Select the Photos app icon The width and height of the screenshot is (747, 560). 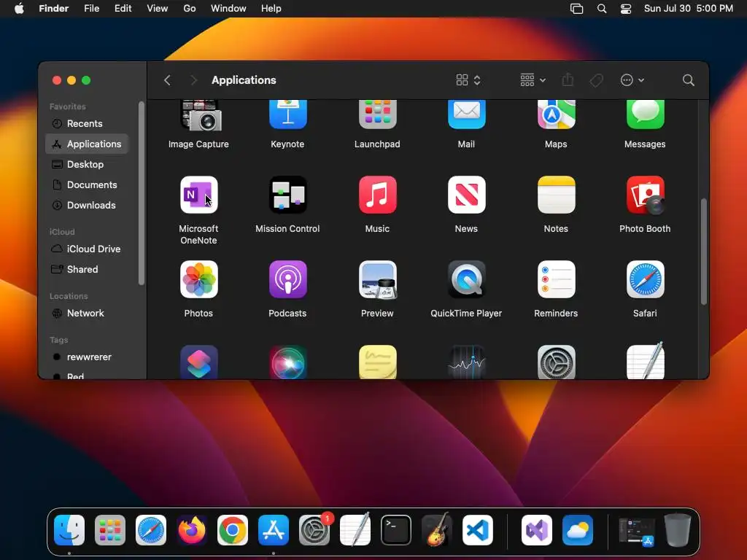[x=198, y=279]
